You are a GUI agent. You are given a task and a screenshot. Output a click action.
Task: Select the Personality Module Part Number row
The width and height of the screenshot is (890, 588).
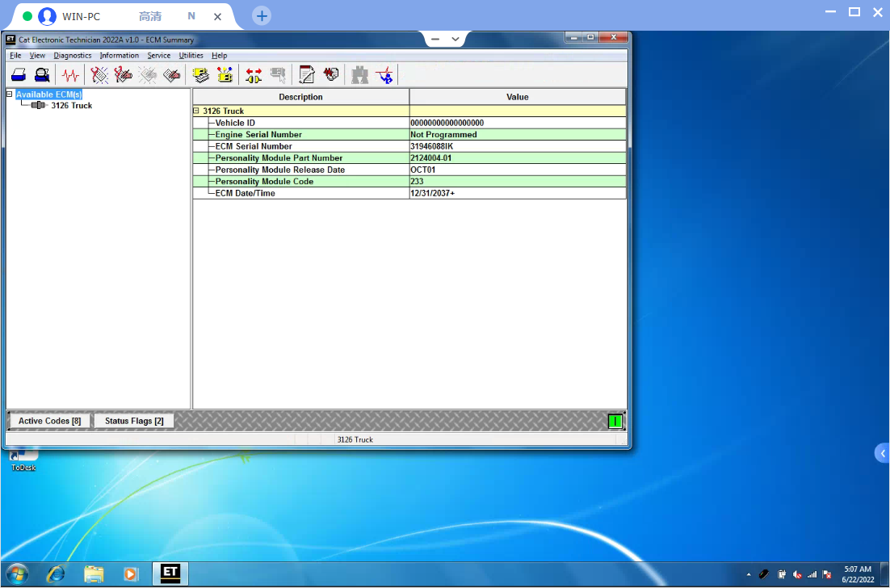409,157
